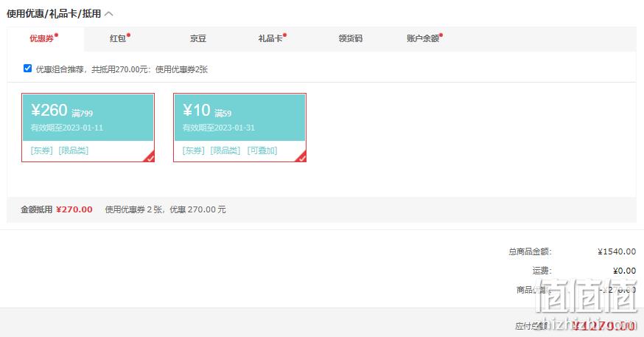Deselect the ¥260 满799 coupon card

point(88,128)
